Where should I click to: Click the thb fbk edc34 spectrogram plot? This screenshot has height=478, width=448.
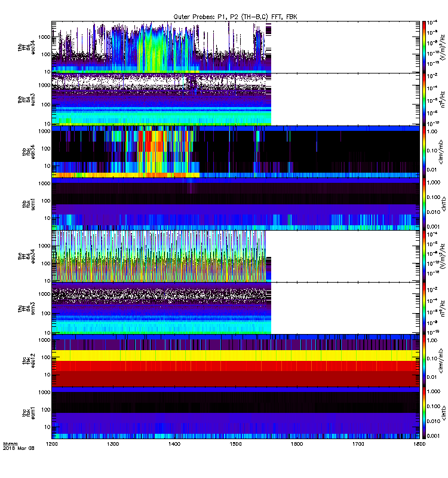(x=235, y=152)
